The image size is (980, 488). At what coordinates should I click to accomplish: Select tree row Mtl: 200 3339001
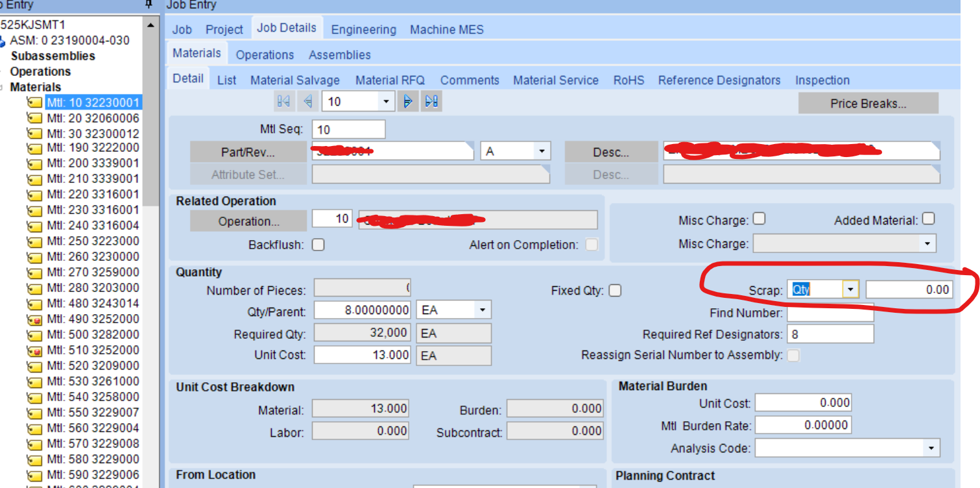pos(93,163)
